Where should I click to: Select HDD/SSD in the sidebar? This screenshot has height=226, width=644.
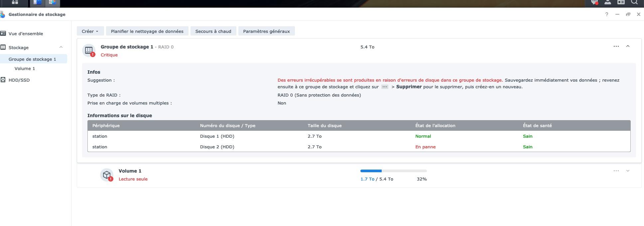point(19,80)
